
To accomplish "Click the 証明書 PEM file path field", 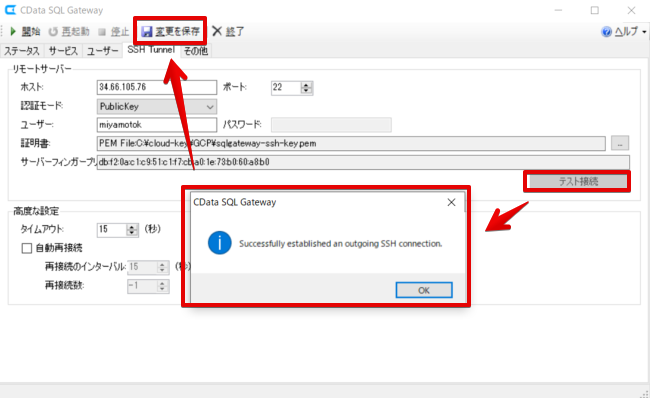I will point(351,143).
